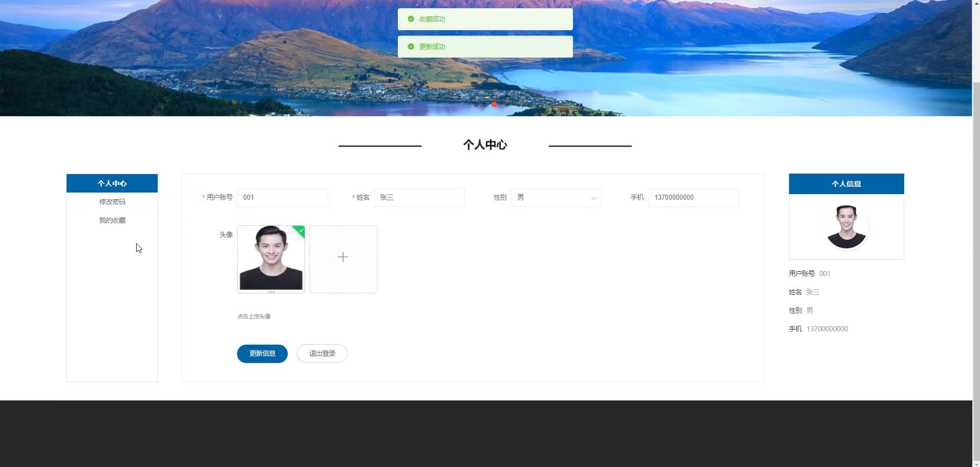Click the 姓名 input field with 张三
The height and width of the screenshot is (467, 980).
(x=419, y=198)
